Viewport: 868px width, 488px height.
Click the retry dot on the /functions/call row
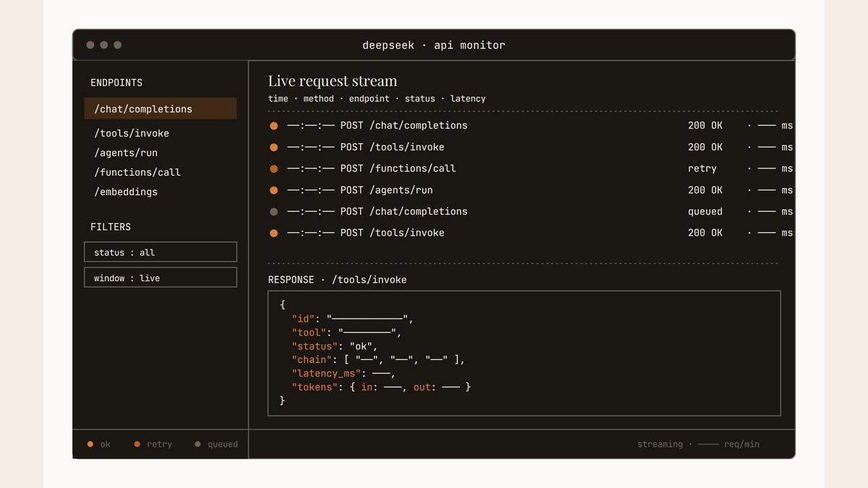click(x=273, y=168)
